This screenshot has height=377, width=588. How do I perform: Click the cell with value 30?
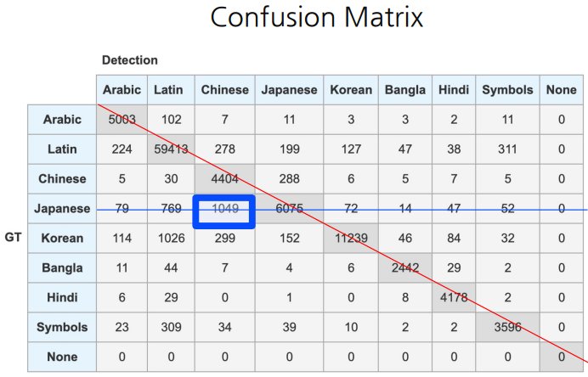tap(171, 179)
